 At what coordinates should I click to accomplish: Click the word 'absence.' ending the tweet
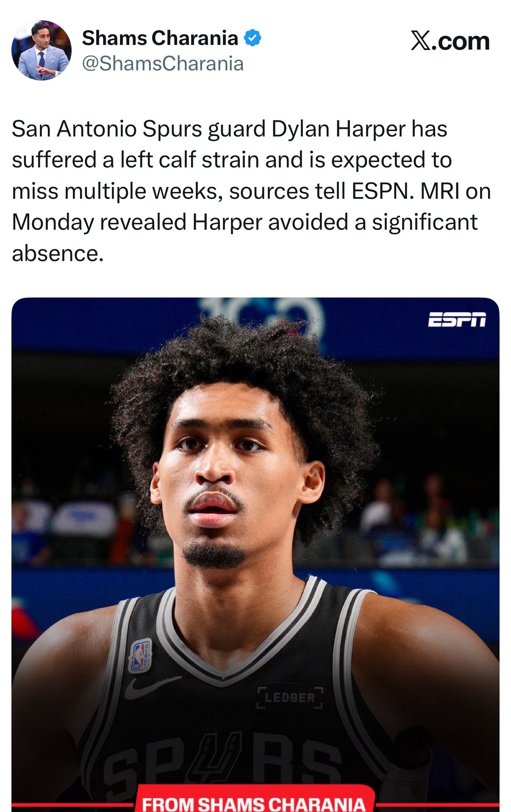[58, 253]
